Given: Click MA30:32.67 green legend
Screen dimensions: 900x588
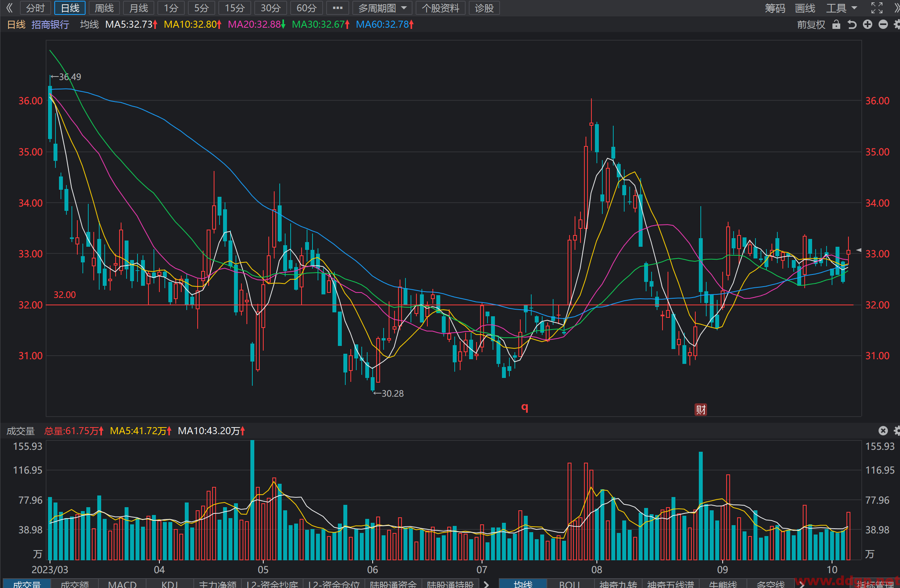Looking at the screenshot, I should coord(321,25).
